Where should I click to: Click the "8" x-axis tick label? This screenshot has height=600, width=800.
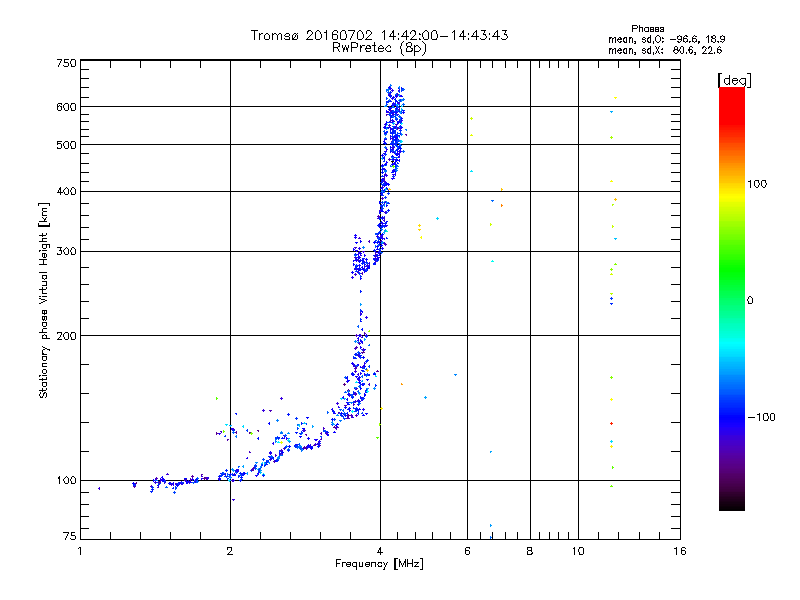pos(530,551)
